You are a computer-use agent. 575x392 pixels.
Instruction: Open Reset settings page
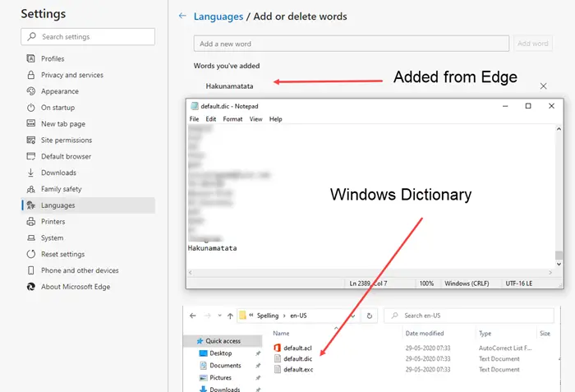tap(62, 254)
